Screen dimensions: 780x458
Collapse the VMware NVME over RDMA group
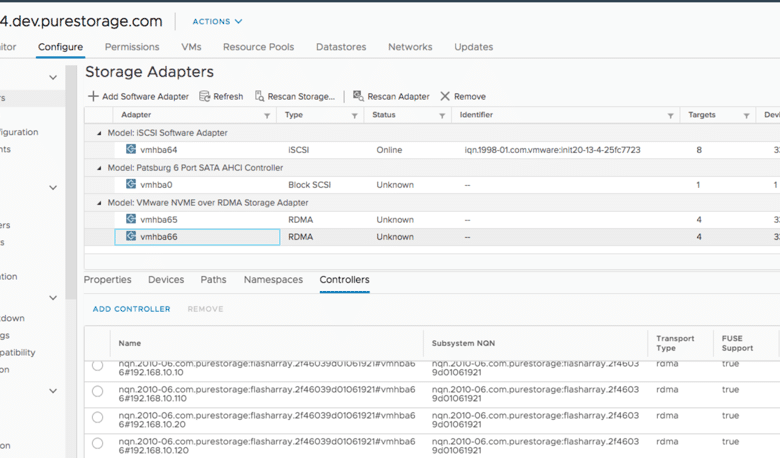pos(99,202)
